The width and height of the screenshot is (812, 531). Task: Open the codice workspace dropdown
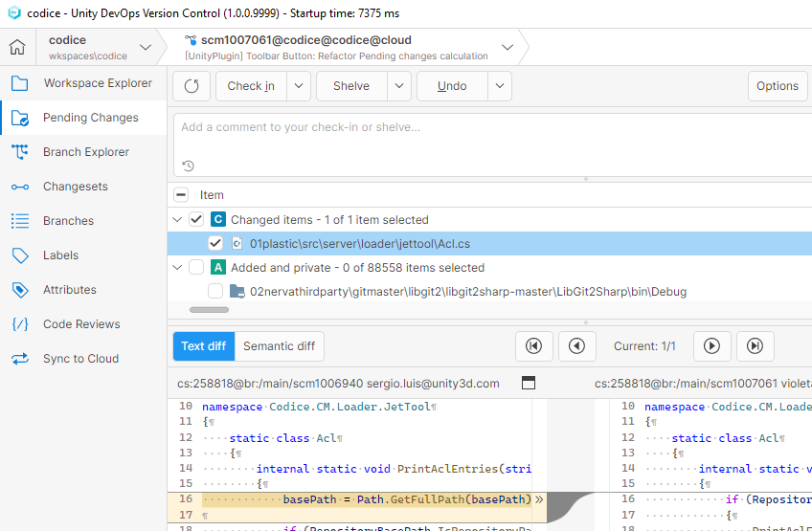point(146,47)
